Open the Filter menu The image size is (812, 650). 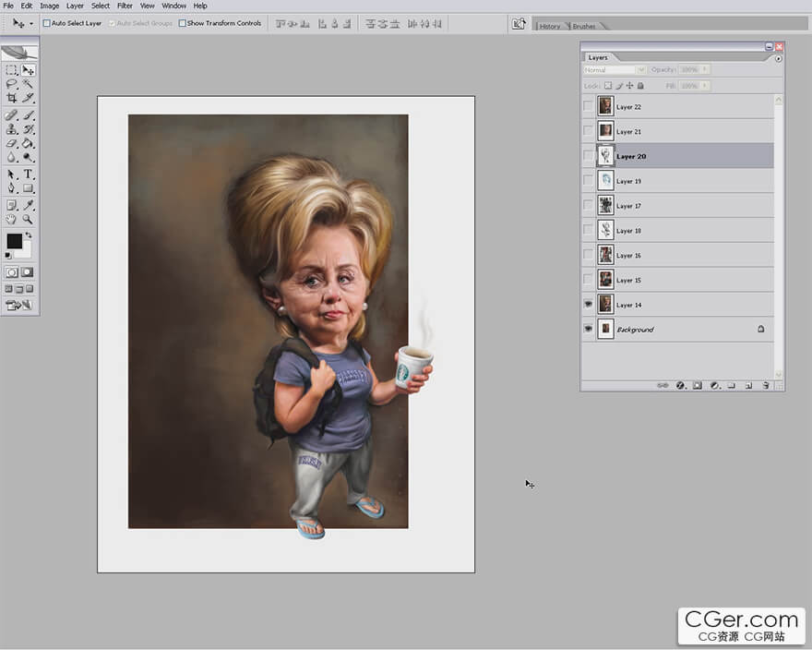[124, 6]
